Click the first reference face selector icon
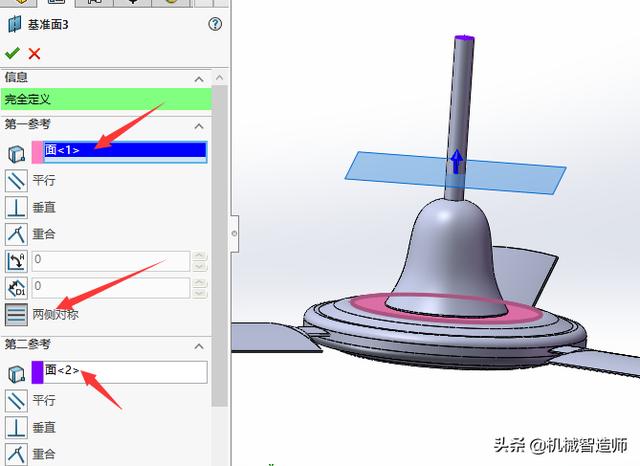Screen dimensions: 640x466 pyautogui.click(x=16, y=153)
